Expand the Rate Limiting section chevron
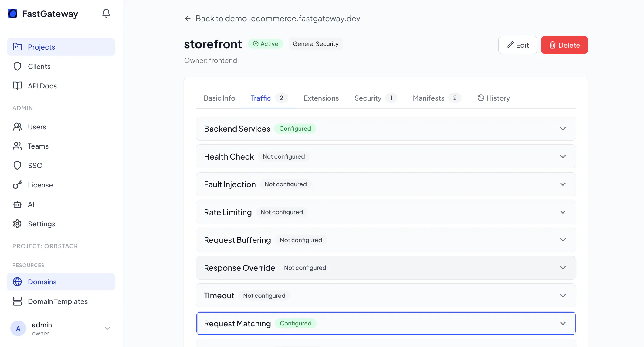The height and width of the screenshot is (347, 644). [x=563, y=212]
